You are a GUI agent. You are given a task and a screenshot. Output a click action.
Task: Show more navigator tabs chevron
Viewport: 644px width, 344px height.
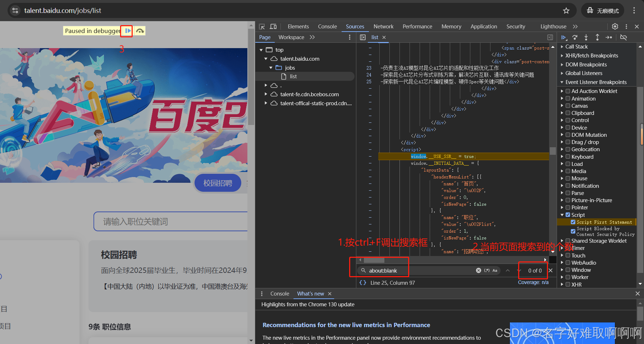(312, 37)
